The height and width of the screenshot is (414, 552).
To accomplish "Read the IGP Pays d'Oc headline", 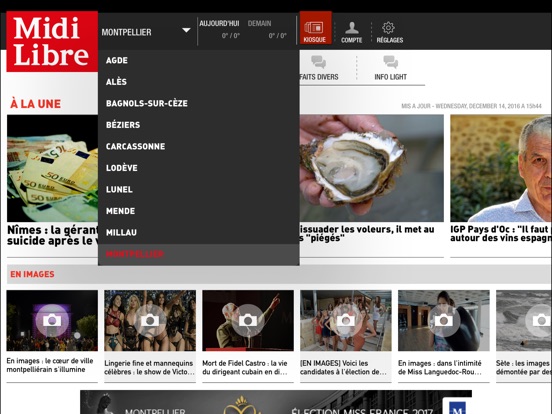I will tap(501, 234).
